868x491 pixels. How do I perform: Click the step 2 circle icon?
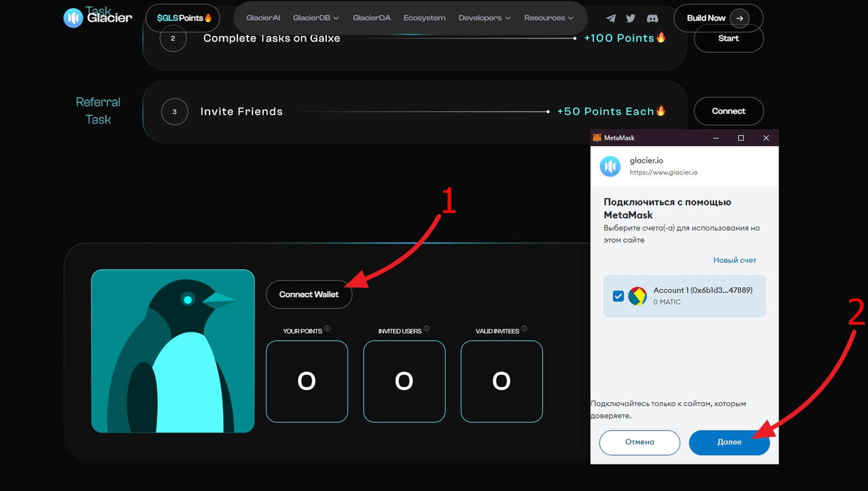pos(174,38)
